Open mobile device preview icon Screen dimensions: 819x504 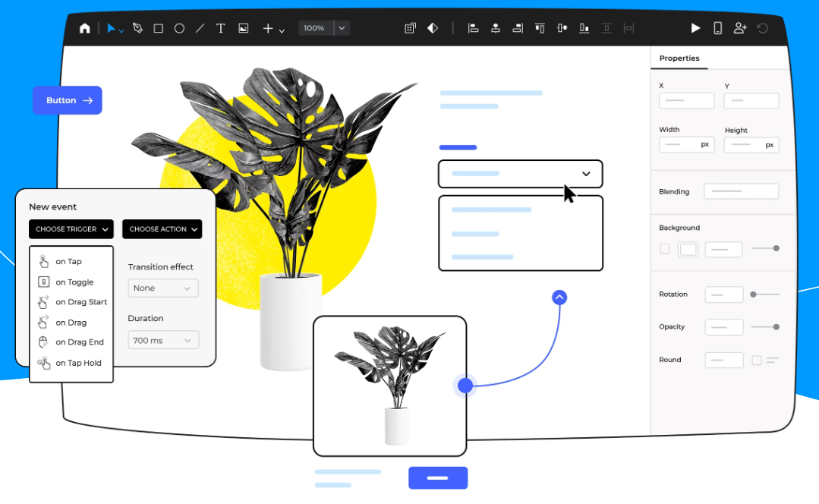point(718,28)
